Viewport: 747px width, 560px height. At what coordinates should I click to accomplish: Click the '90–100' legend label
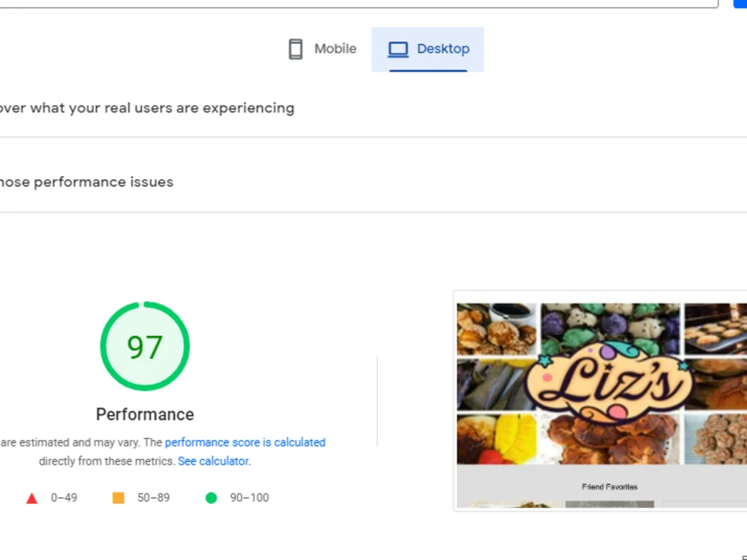(249, 497)
